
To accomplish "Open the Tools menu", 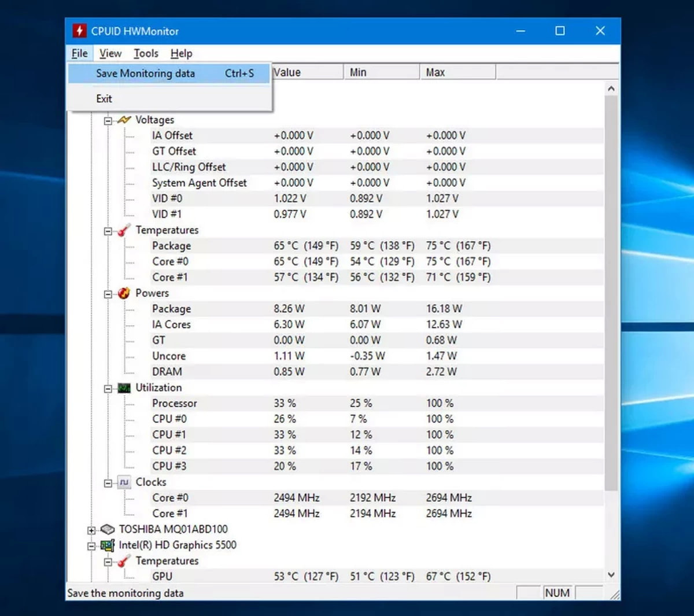I will click(x=145, y=53).
